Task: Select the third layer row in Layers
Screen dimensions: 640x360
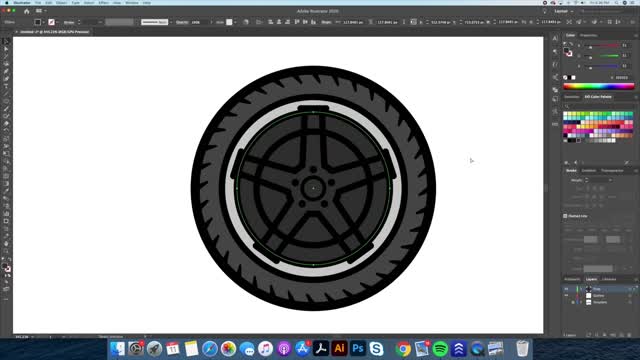Action: tap(600, 302)
